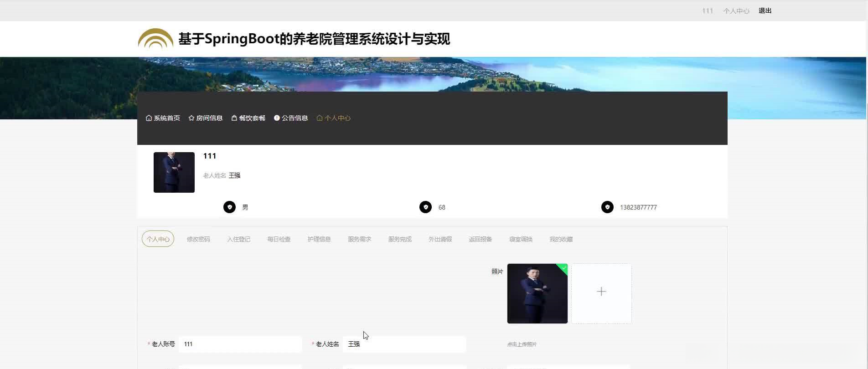
Task: Click the green checkmark on uploaded photo
Action: click(x=563, y=268)
